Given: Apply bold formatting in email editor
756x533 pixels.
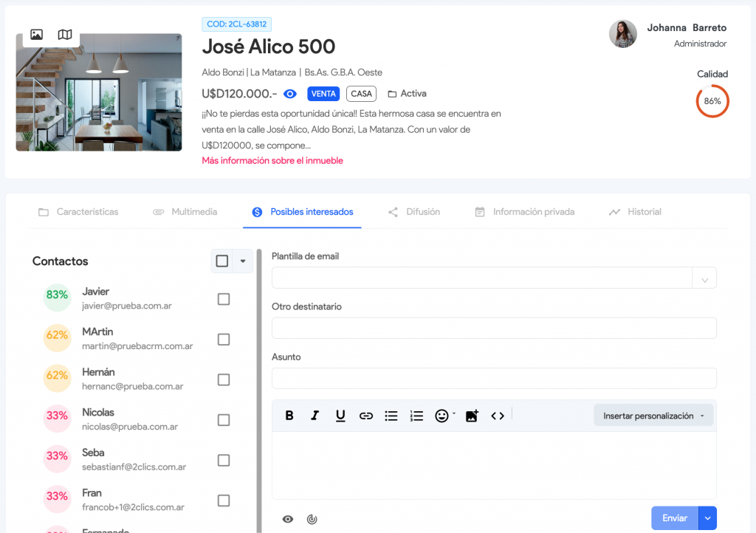Looking at the screenshot, I should pyautogui.click(x=289, y=416).
